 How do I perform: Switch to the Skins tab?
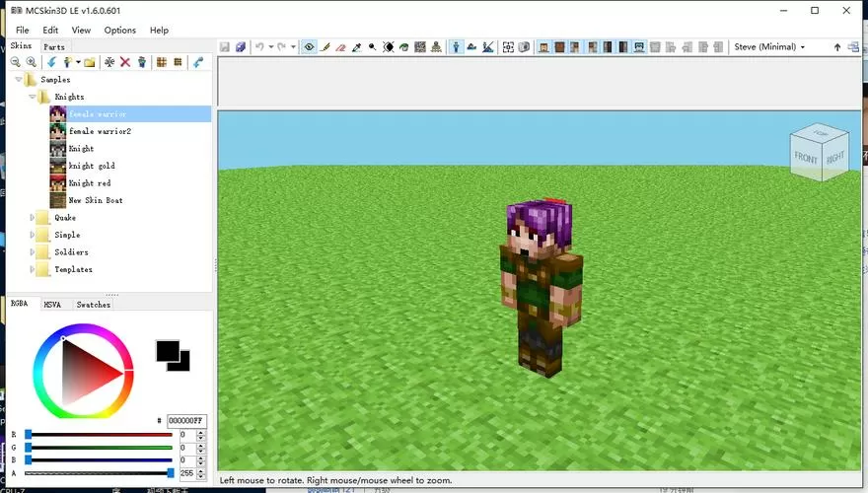[22, 46]
